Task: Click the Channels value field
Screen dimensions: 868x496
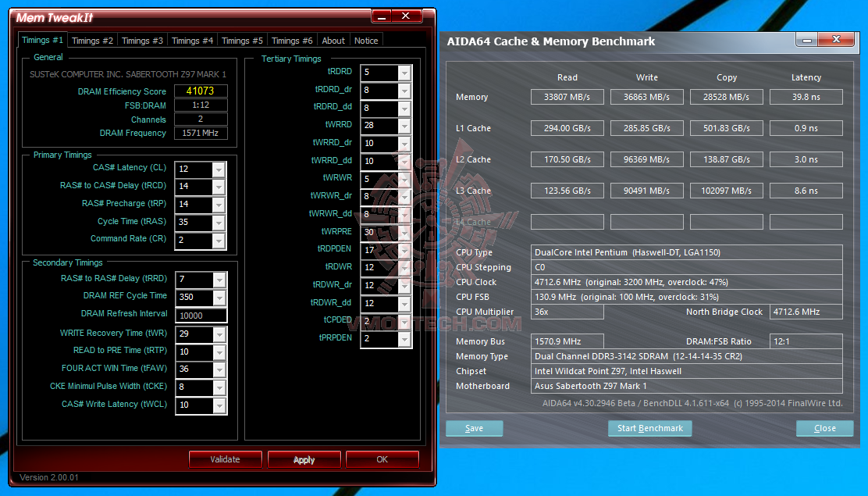Action: click(201, 120)
